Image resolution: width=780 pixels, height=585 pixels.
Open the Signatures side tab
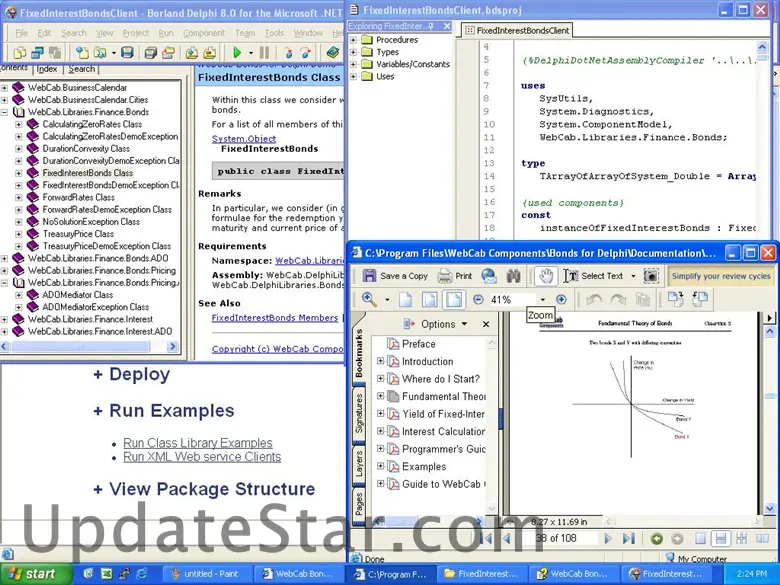359,413
